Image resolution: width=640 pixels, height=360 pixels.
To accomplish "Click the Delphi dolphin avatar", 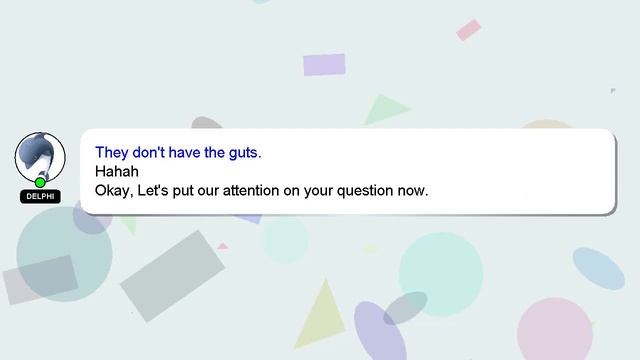I will pos(40,157).
